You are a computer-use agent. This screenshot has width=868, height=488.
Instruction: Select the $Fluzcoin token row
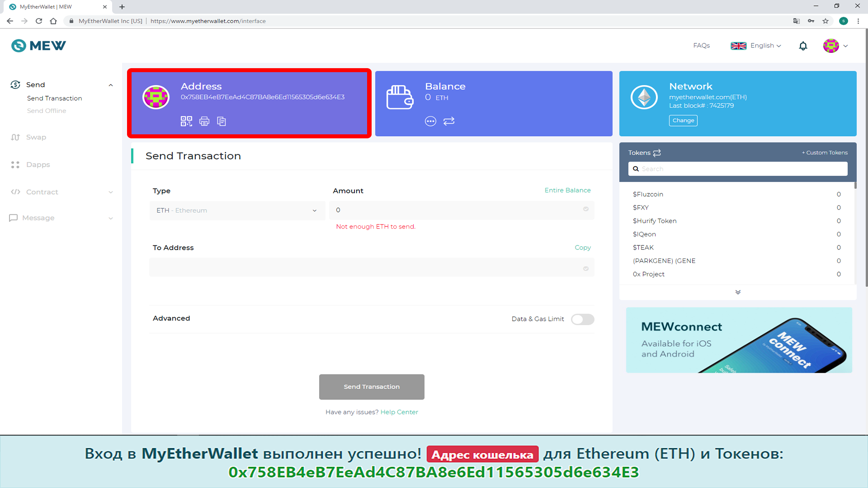coord(737,194)
